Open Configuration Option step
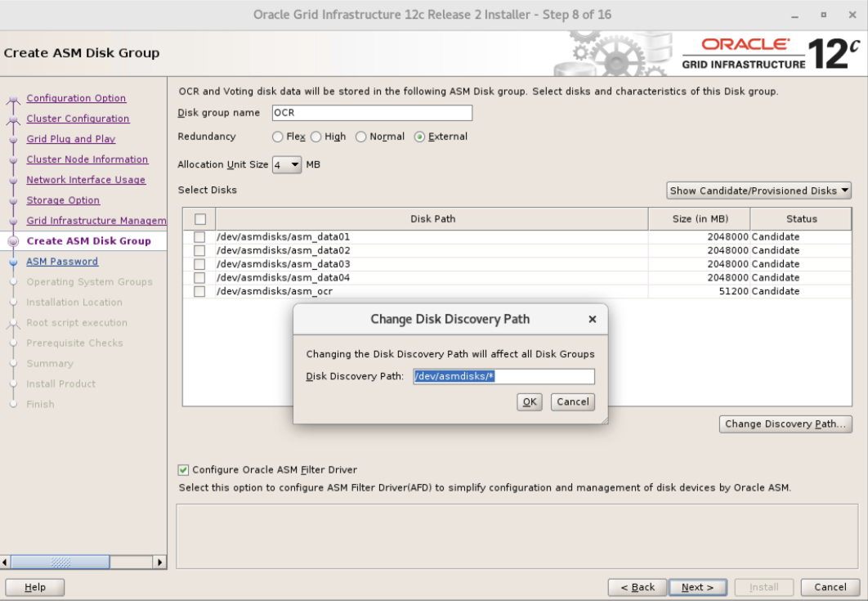Screen dimensions: 868x601 click(x=76, y=98)
